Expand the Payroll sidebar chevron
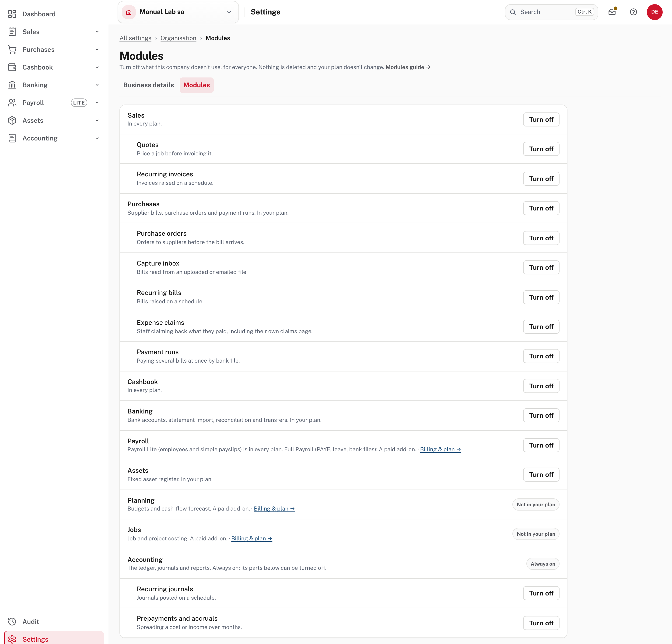Image resolution: width=672 pixels, height=644 pixels. [97, 103]
